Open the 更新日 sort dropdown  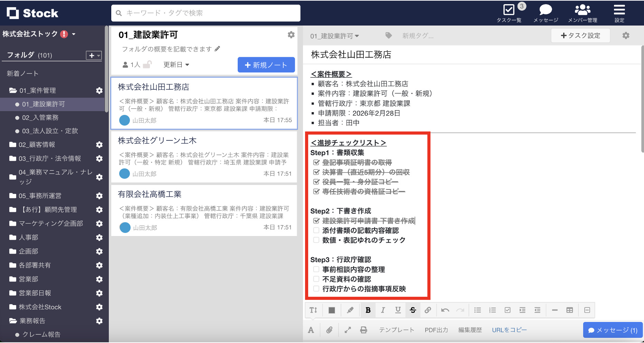point(176,65)
